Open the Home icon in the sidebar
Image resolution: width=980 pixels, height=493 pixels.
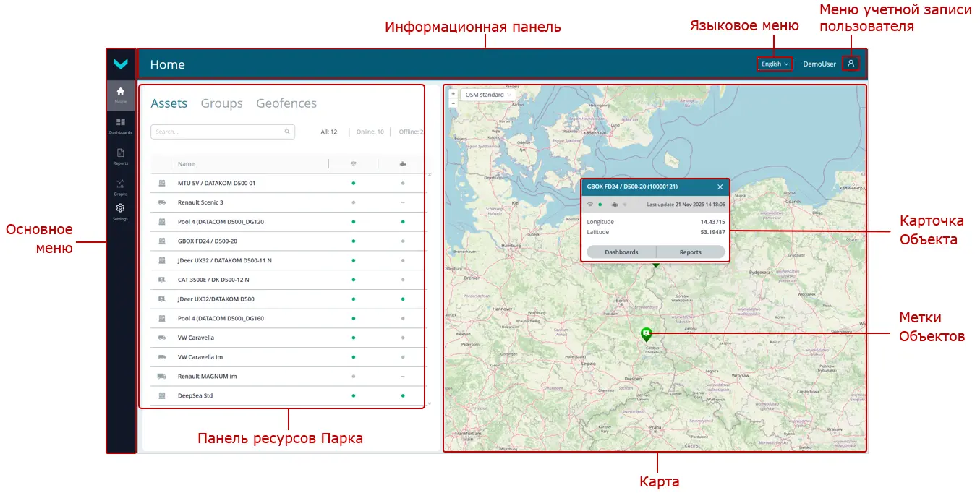120,94
